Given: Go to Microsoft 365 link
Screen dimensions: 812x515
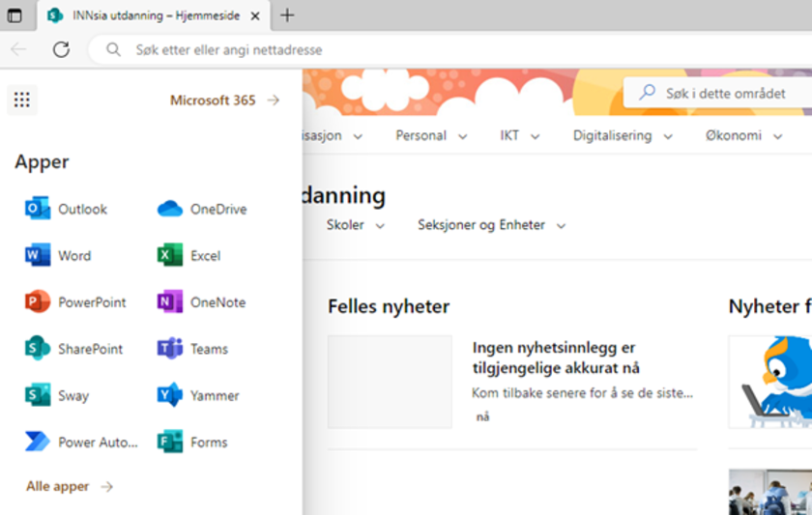Looking at the screenshot, I should (x=224, y=100).
